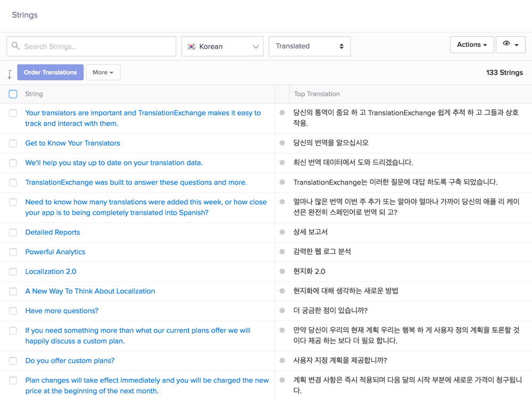
Task: Open the More dropdown menu
Action: [x=103, y=72]
